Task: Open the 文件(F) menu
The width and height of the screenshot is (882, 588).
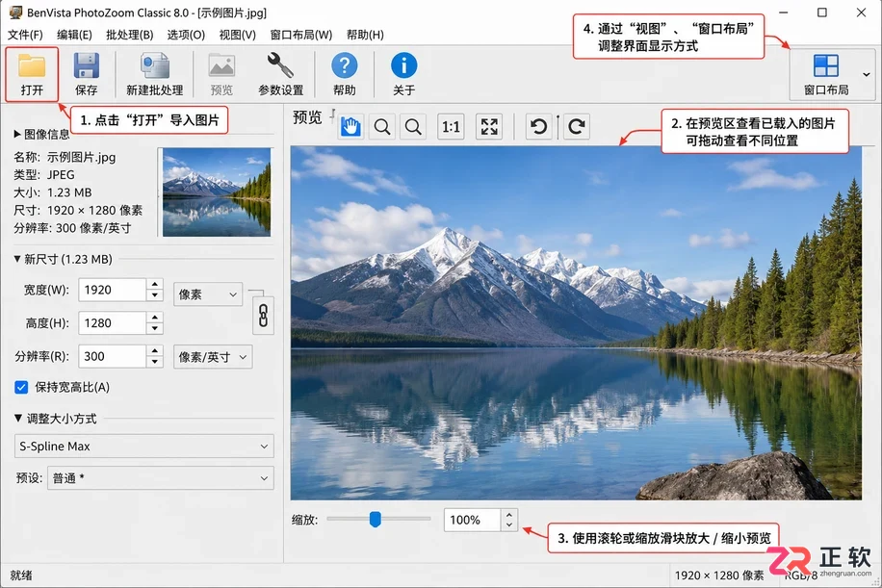Action: 25,35
